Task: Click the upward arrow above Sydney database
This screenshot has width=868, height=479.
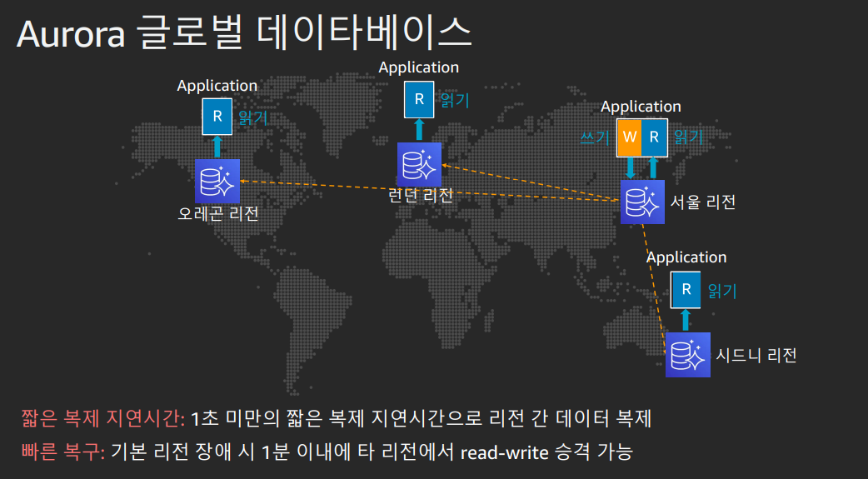Action: click(x=686, y=320)
